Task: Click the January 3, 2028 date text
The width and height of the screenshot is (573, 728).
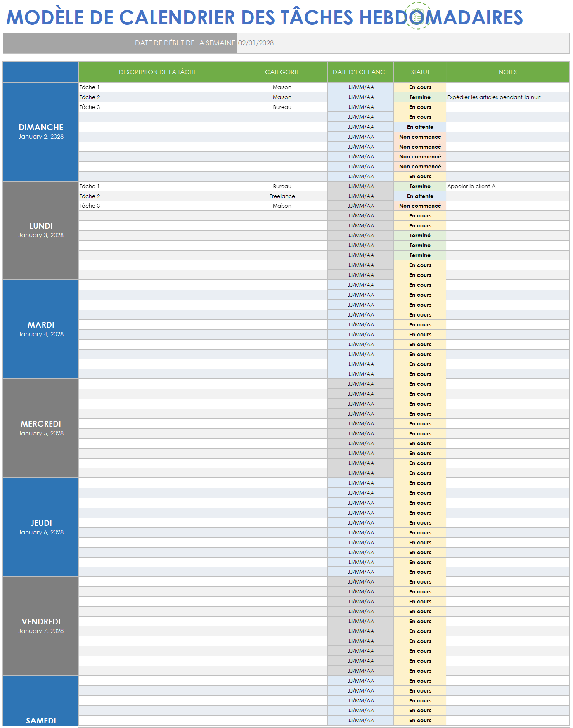Action: click(41, 235)
